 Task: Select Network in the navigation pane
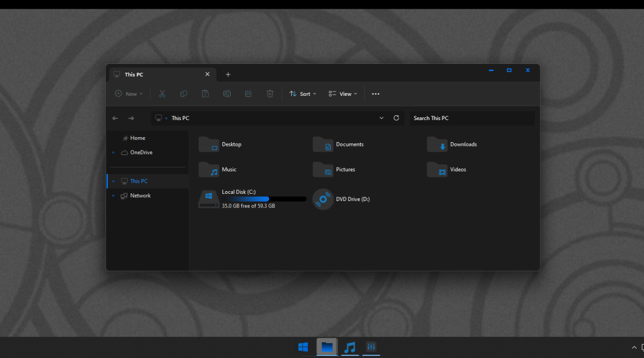tap(140, 196)
